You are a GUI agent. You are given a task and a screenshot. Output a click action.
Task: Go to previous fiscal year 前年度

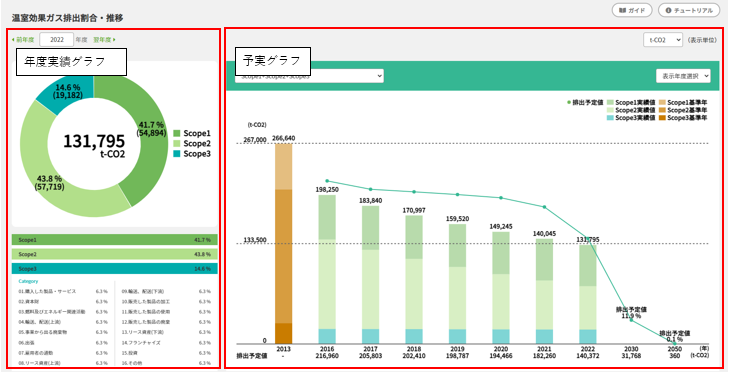(x=23, y=40)
